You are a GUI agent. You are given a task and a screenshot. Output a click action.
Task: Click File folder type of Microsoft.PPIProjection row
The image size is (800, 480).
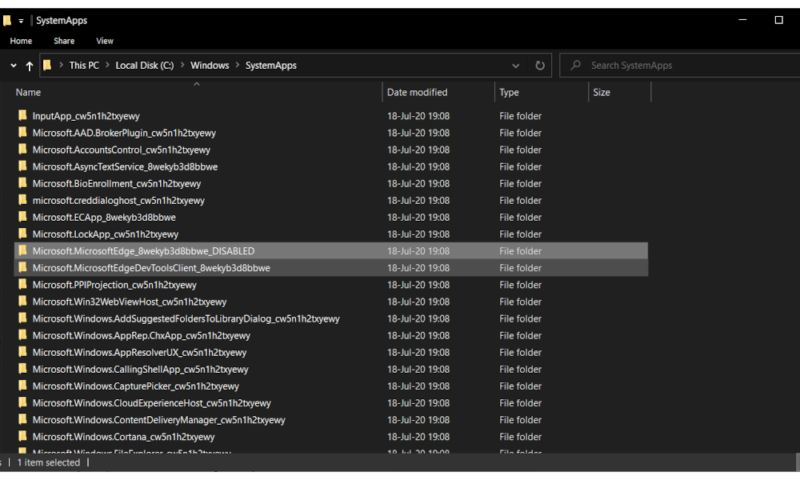[520, 285]
